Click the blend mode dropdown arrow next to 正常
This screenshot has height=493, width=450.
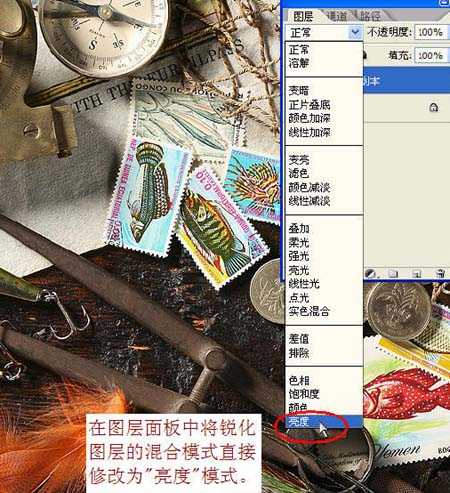[x=355, y=32]
